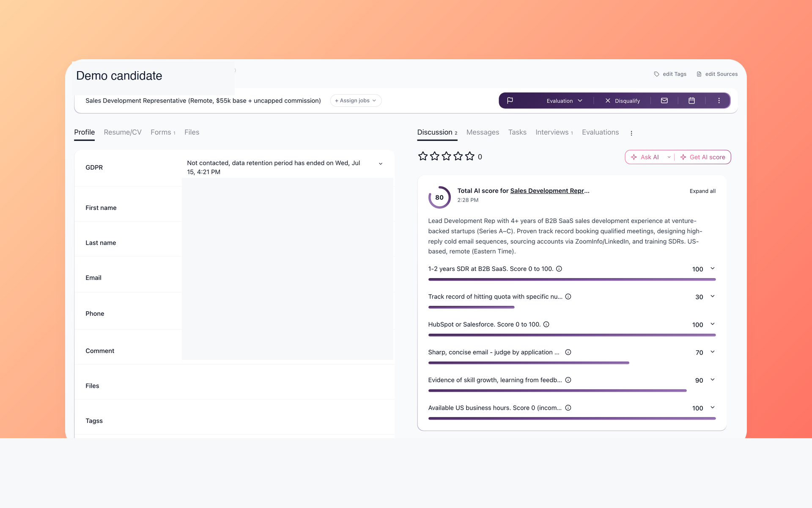Open the Files tab

[192, 133]
